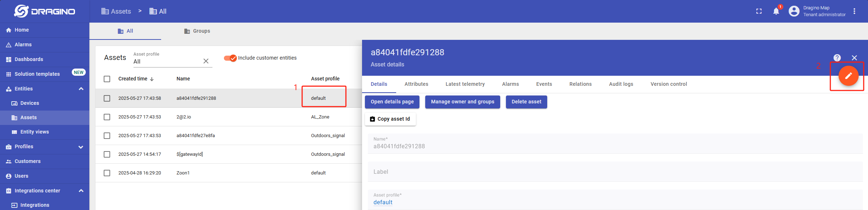Toggle fullscreen mode icon
The width and height of the screenshot is (868, 210).
759,11
